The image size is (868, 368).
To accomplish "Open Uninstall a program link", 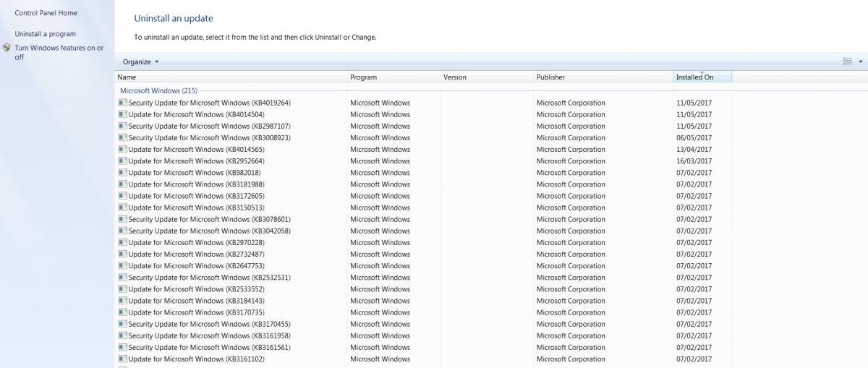I will point(45,34).
